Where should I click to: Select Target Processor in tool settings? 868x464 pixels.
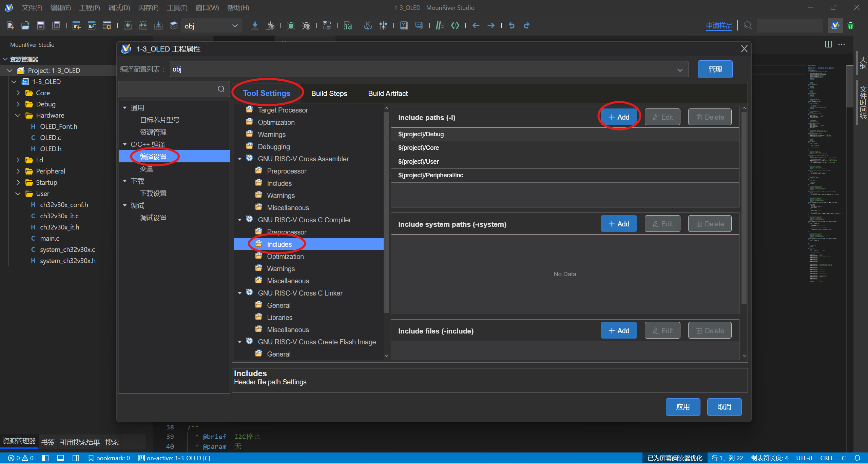pos(283,110)
